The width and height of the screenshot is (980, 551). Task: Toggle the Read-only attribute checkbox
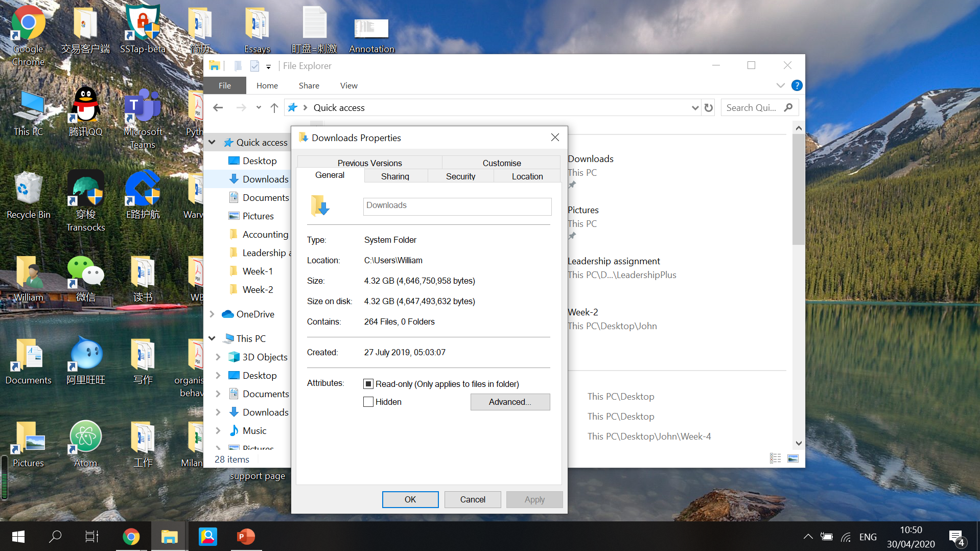(x=368, y=384)
